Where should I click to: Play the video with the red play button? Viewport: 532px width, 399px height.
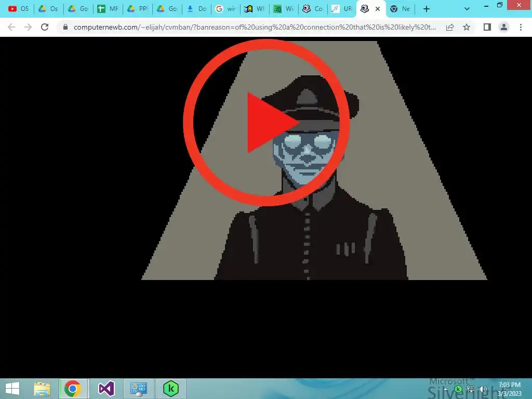click(x=267, y=123)
